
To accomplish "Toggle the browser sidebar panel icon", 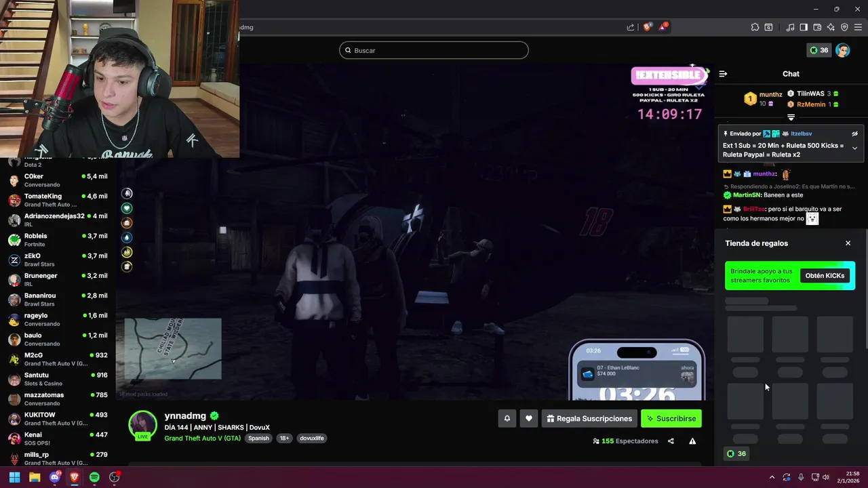I will tap(804, 27).
